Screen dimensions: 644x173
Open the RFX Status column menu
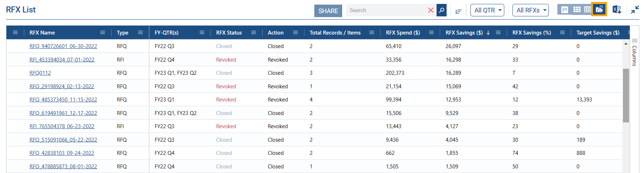tap(253, 32)
